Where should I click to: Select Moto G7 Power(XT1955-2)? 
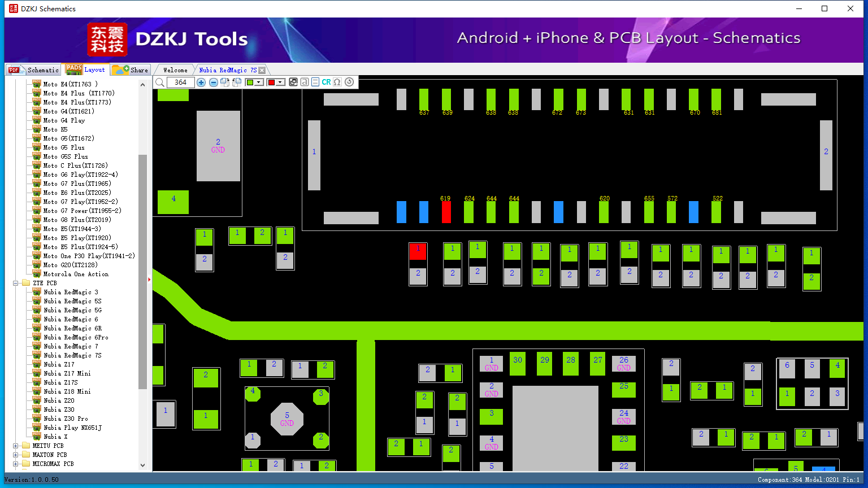(x=82, y=211)
